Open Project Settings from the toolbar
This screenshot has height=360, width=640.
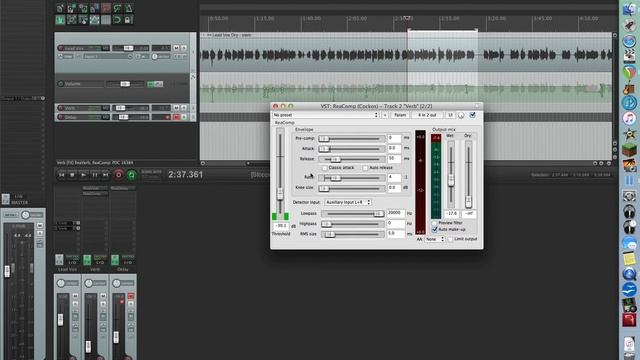click(94, 8)
